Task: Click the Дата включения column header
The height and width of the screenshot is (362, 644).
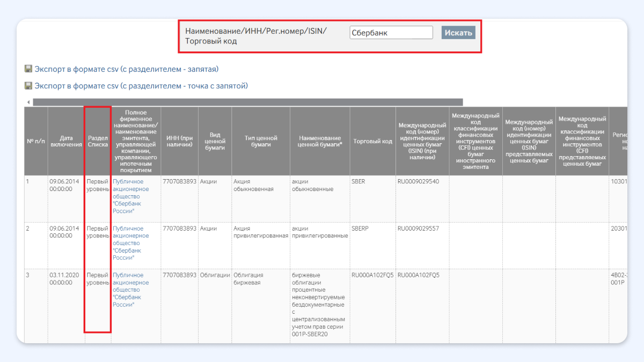Action: click(x=67, y=142)
